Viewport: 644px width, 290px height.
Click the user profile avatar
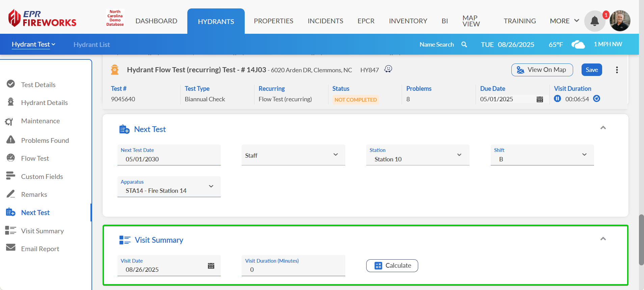click(620, 21)
